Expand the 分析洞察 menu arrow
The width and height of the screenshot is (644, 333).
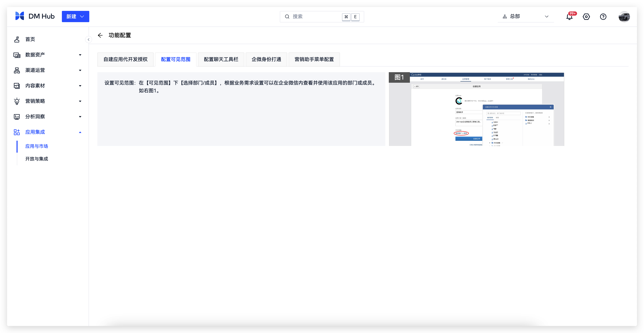coord(80,117)
